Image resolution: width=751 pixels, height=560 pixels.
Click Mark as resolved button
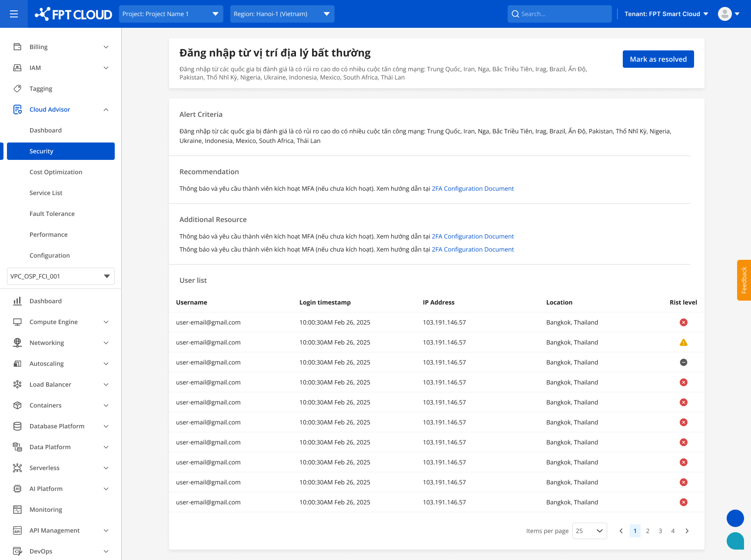(658, 59)
